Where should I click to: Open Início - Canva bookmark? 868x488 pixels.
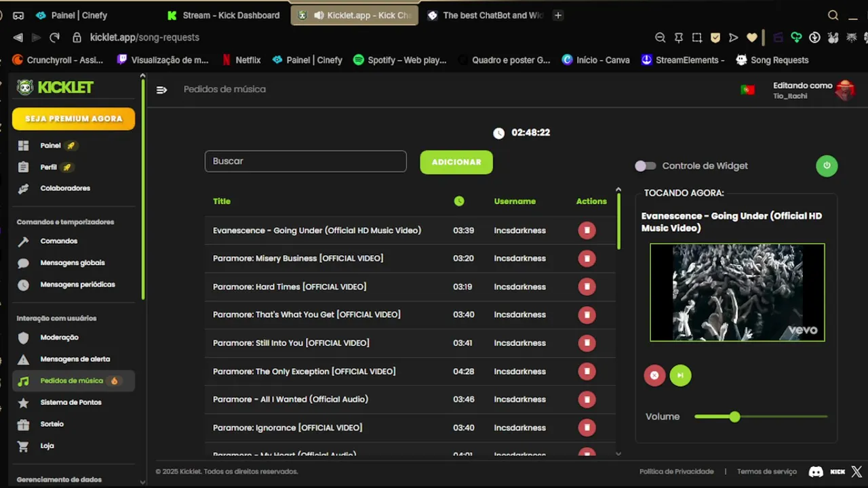pos(595,60)
